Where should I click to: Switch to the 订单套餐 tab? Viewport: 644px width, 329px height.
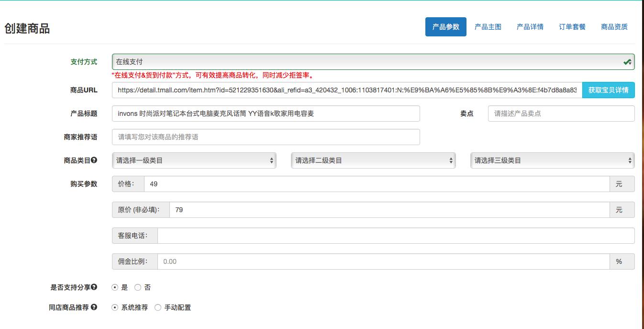572,26
